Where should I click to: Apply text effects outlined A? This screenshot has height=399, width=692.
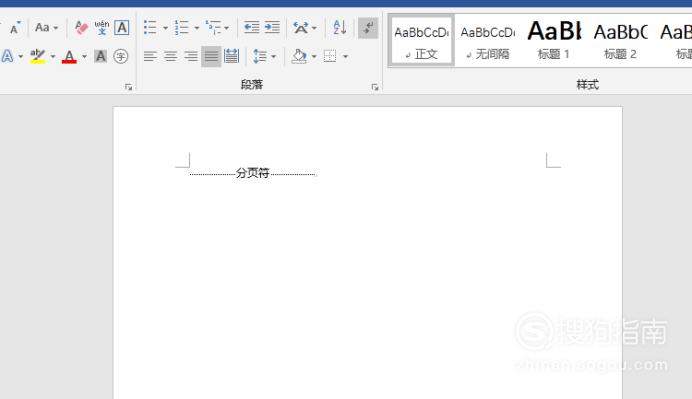(8, 56)
